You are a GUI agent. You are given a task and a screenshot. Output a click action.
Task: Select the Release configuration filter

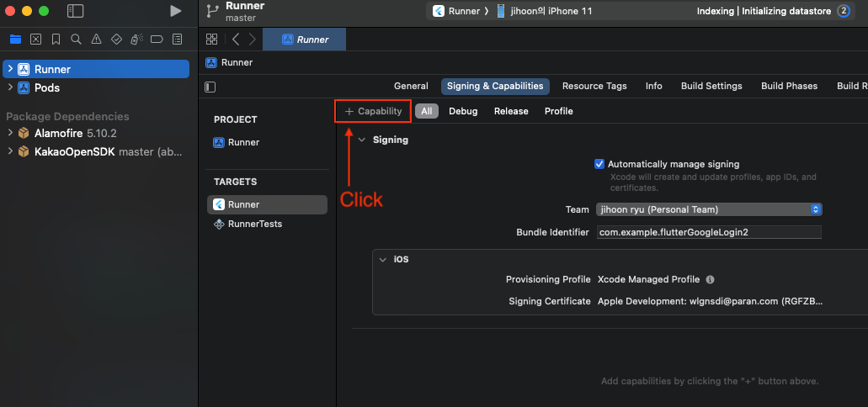pos(511,111)
